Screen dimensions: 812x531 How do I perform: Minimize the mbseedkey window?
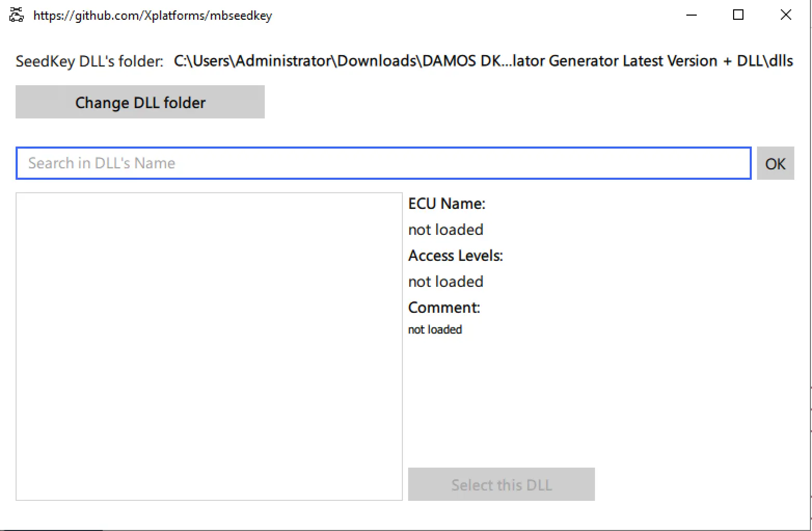pyautogui.click(x=691, y=15)
